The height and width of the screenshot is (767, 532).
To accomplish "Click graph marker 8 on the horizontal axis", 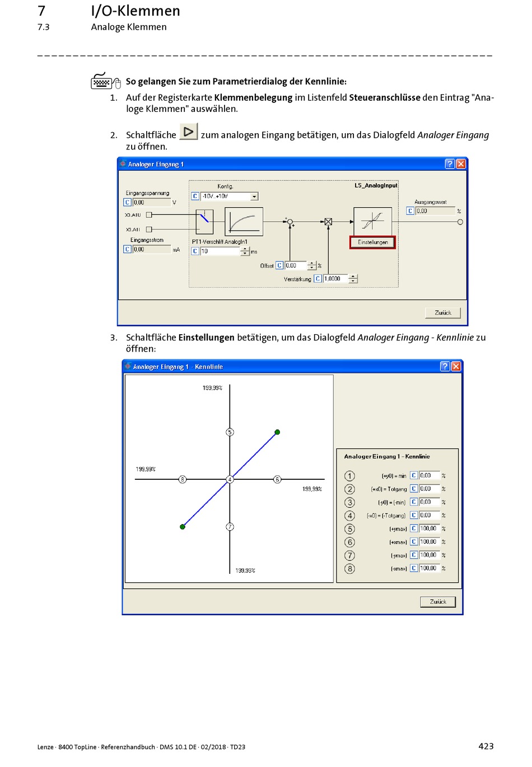I will tap(183, 479).
